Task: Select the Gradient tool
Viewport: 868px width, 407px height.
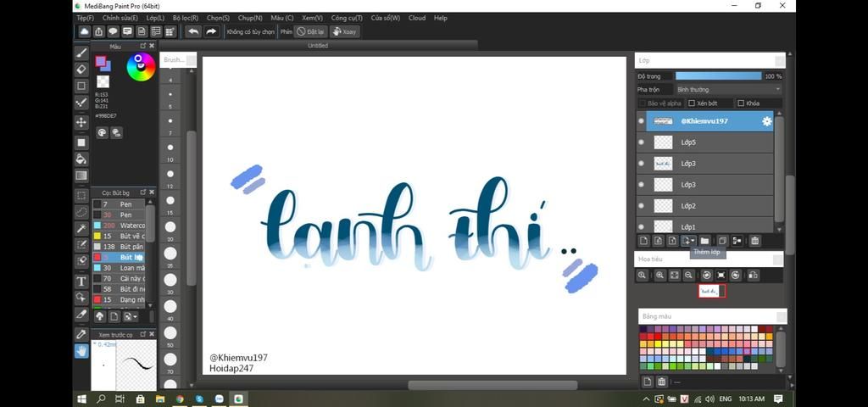Action: click(x=81, y=176)
